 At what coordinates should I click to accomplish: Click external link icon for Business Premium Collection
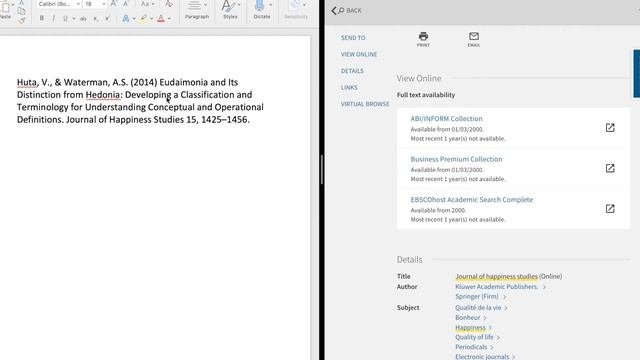point(610,168)
